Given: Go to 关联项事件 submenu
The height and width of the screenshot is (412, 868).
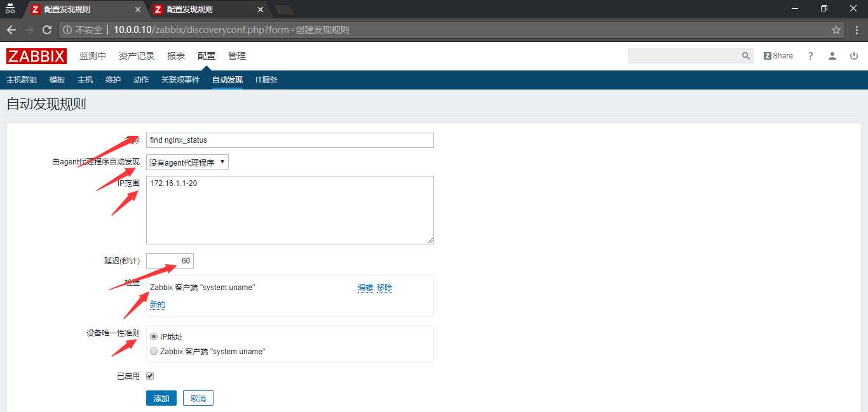Looking at the screenshot, I should pos(180,80).
